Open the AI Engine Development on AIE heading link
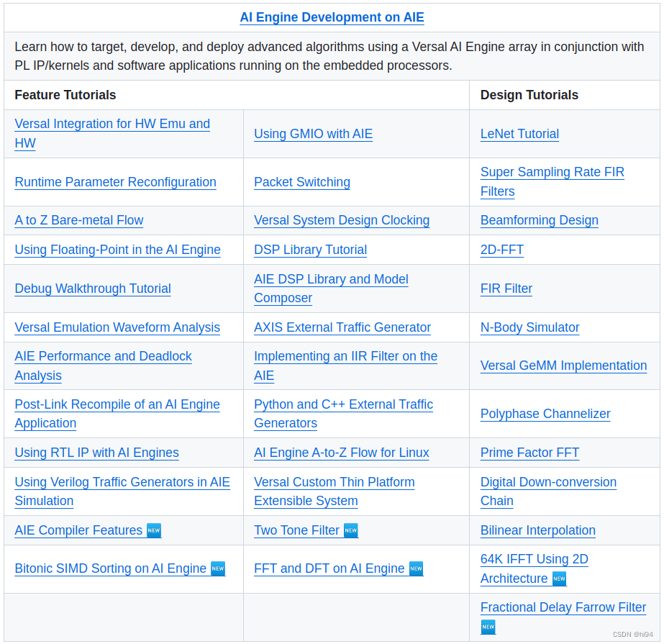This screenshot has height=644, width=664. 332,17
